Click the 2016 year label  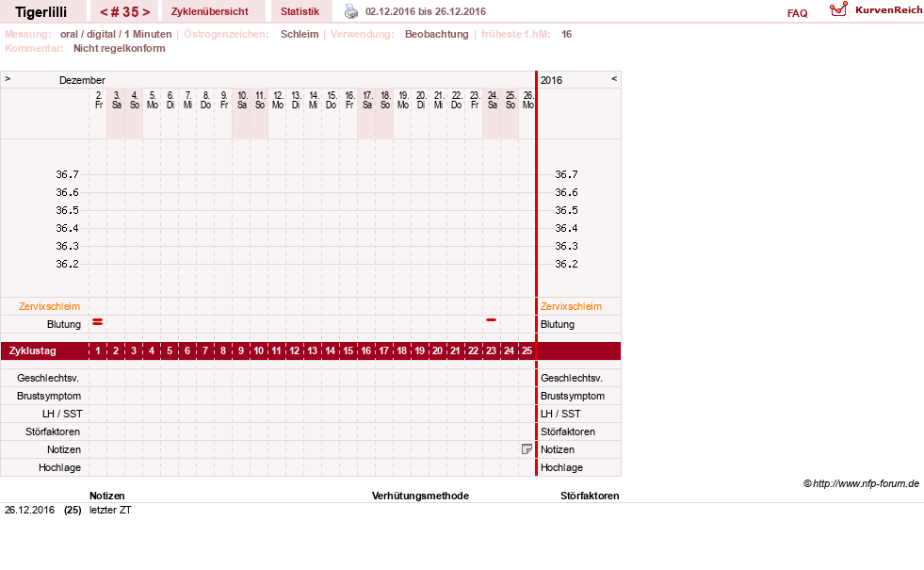[x=552, y=80]
